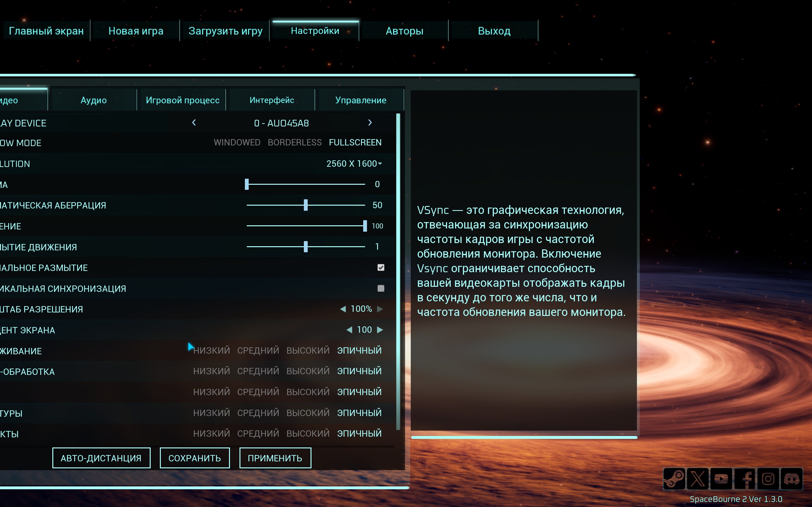This screenshot has width=812, height=507.
Task: Open the Facebook page icon
Action: (744, 478)
